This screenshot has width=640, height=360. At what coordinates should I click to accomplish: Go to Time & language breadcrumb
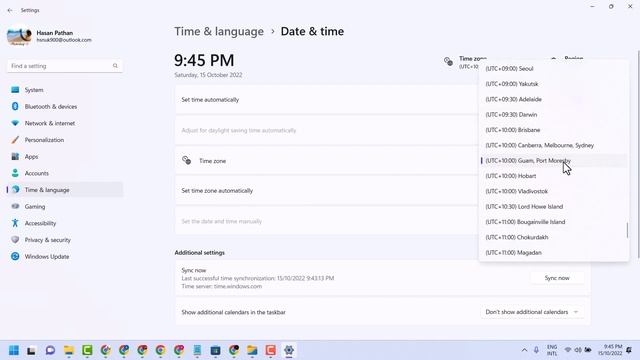click(219, 31)
